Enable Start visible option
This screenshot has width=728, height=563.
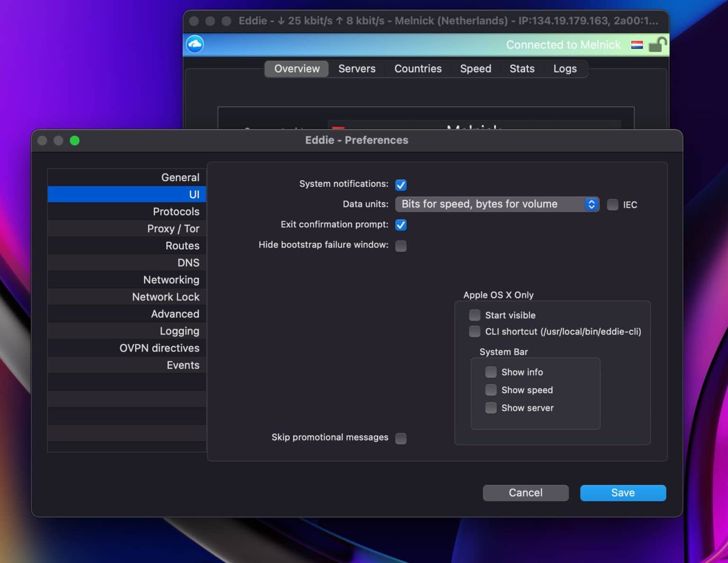[474, 314]
